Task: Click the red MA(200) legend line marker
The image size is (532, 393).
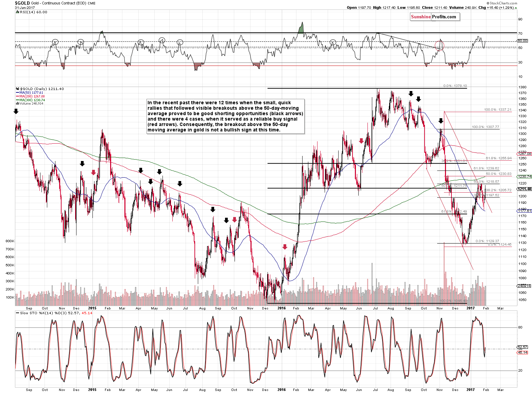Action: 17,96
